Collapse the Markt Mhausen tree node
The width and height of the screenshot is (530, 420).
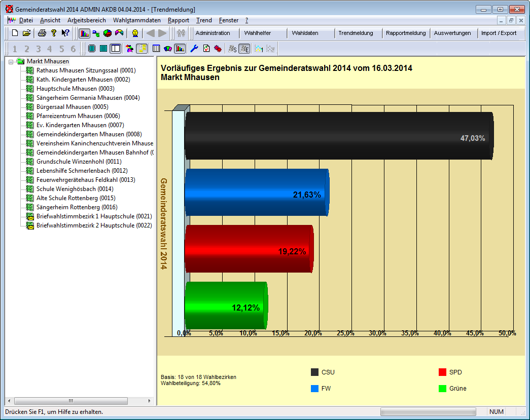point(11,61)
